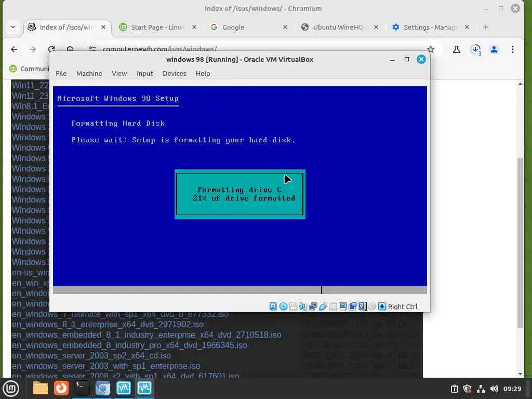The image size is (532, 399).
Task: Click the scrollbar up arrow in Chromium
Action: [520, 84]
